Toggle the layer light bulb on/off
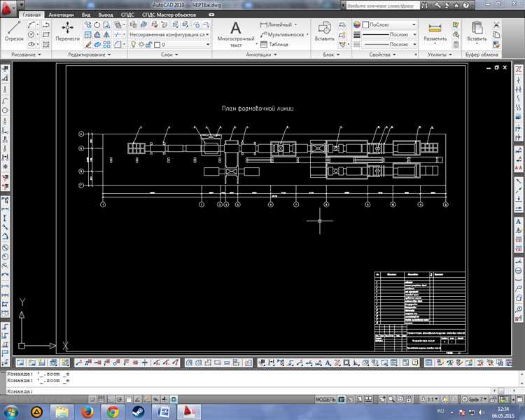 133,45
